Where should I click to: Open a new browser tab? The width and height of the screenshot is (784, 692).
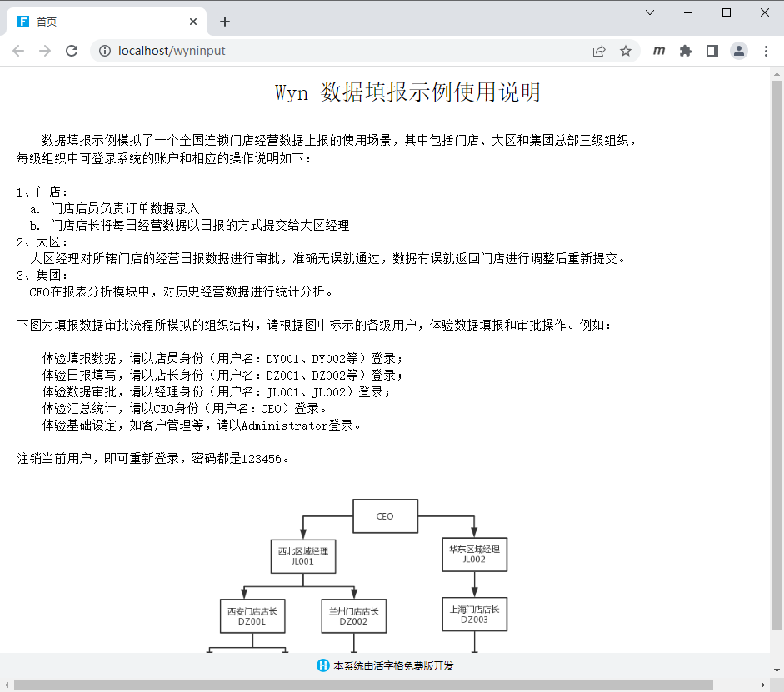(x=225, y=22)
